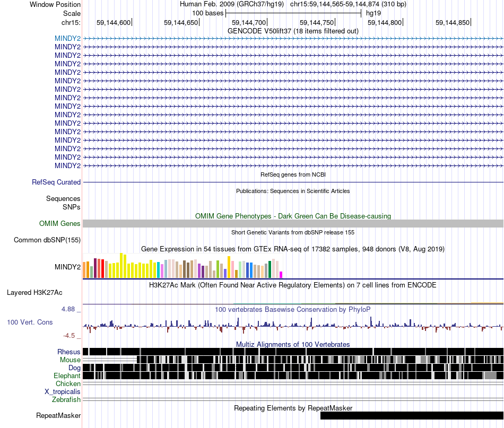
Task: Click the RefSeq Curated intron line
Action: (x=293, y=182)
